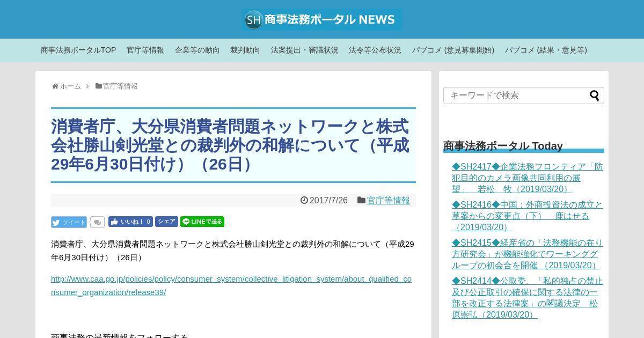
Task: Share via the Twitter ツイート button
Action: (69, 222)
